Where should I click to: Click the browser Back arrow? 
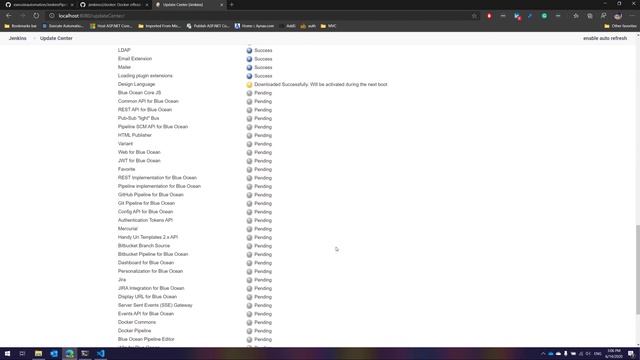[9, 16]
